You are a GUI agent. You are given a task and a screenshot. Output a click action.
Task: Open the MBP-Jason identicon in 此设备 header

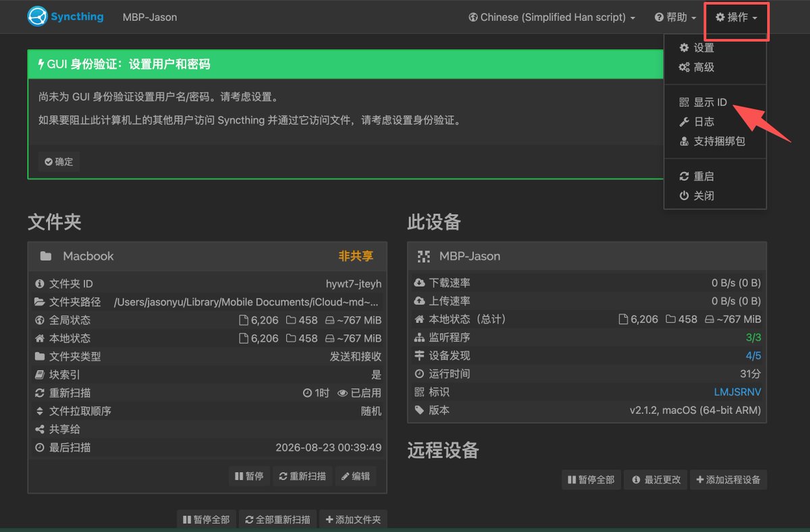pos(424,257)
